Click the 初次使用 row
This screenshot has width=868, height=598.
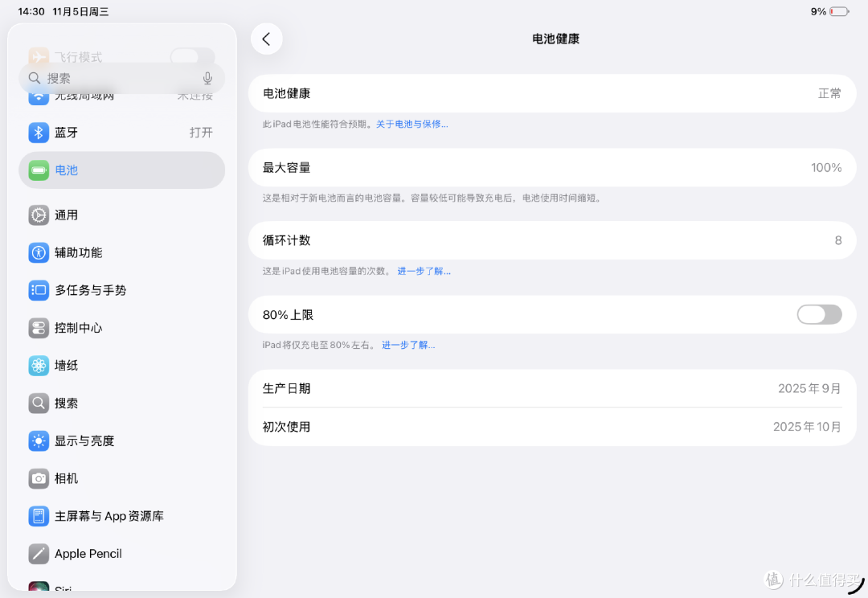tap(552, 427)
